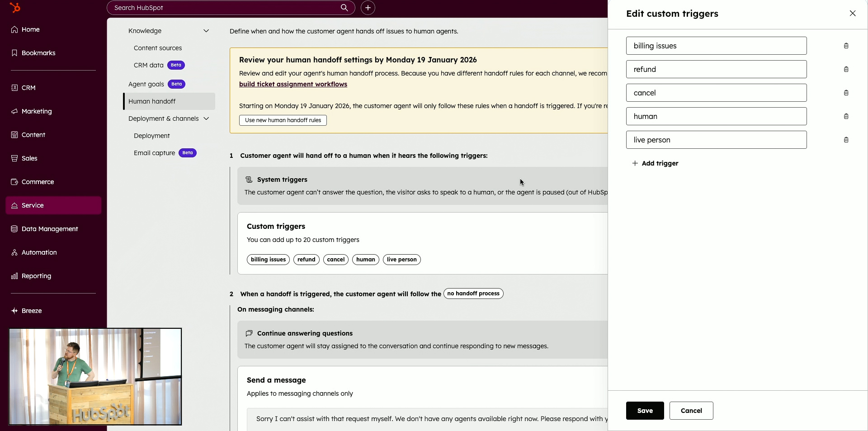Image resolution: width=868 pixels, height=431 pixels.
Task: Delete the "billing issues" trigger with trash icon
Action: click(846, 46)
